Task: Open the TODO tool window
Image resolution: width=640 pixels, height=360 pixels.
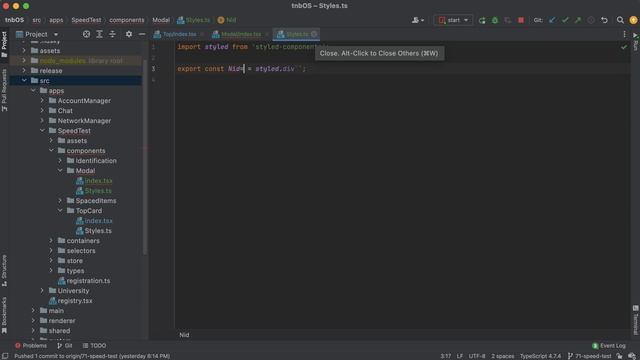Action: (94, 346)
